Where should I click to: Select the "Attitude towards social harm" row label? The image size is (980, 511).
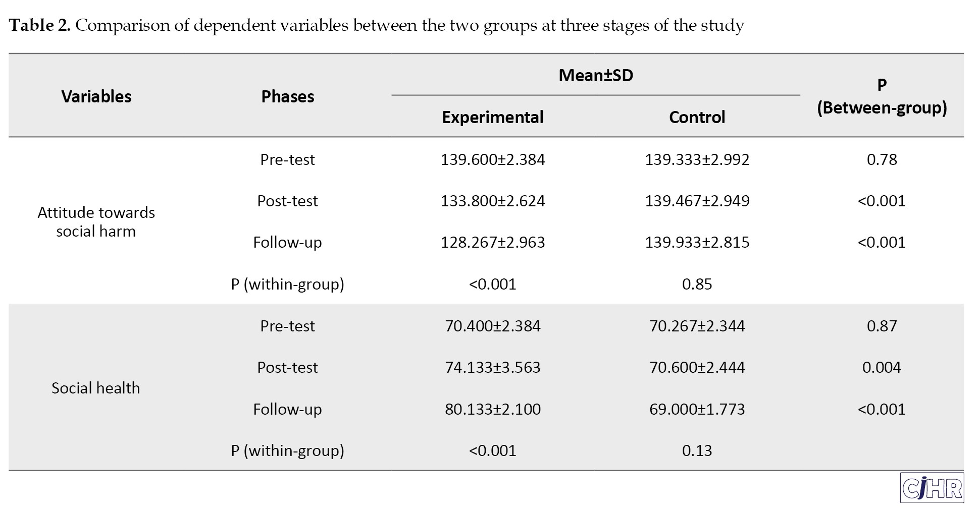[x=96, y=221]
